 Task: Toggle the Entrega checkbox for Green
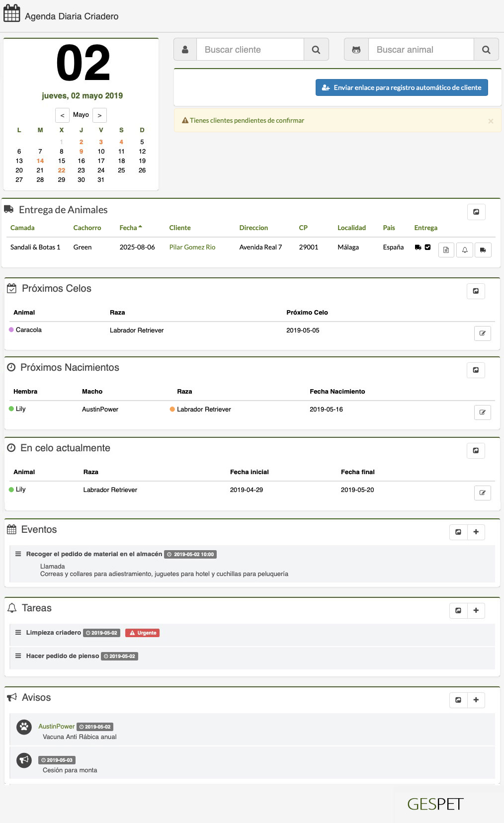[427, 247]
